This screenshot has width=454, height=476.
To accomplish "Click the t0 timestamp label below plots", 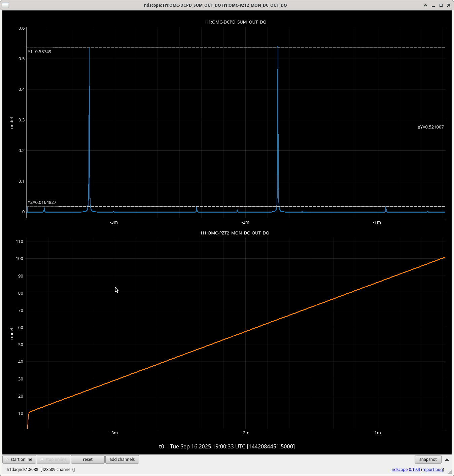I will 227,447.
